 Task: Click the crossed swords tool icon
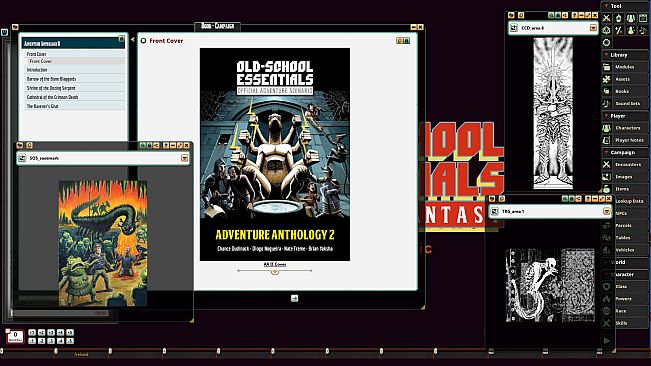click(x=607, y=18)
